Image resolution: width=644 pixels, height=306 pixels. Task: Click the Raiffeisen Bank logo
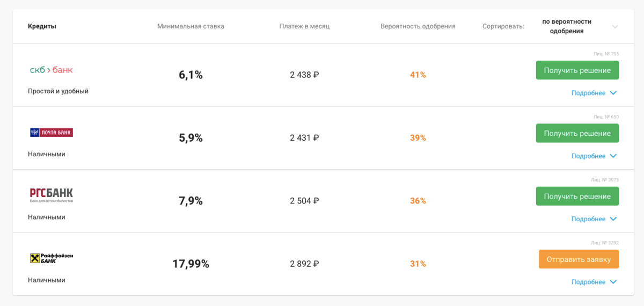(51, 258)
